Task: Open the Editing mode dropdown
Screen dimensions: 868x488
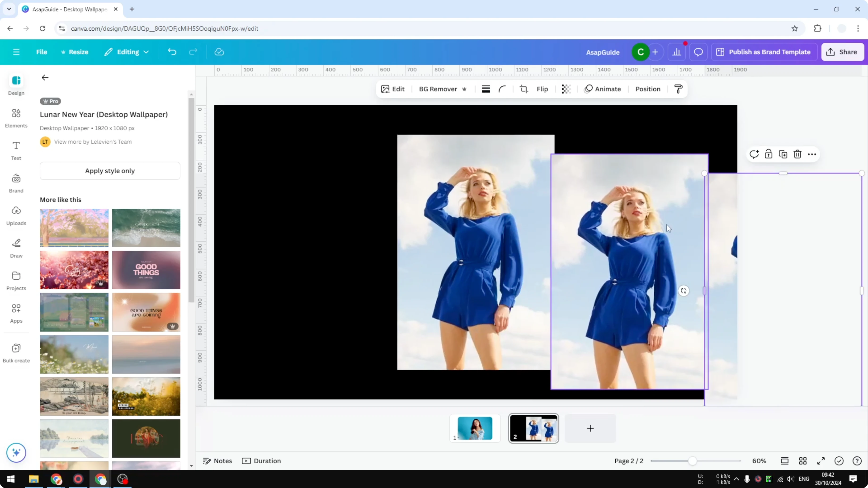Action: (127, 52)
